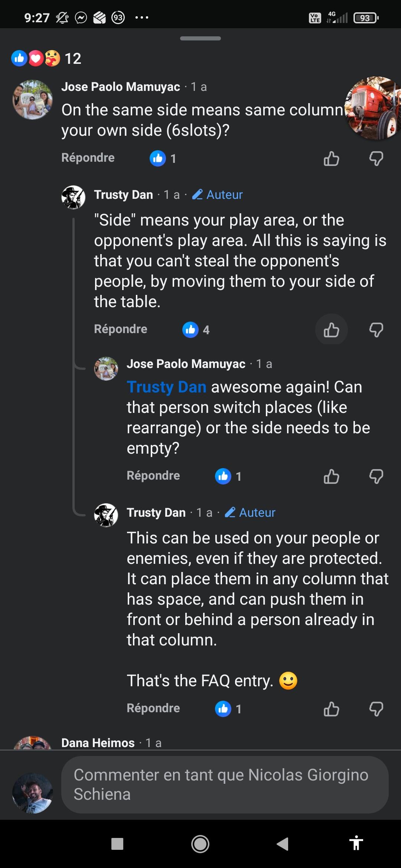Tap Répondre under Jose's first comment
The image size is (401, 868).
[88, 158]
